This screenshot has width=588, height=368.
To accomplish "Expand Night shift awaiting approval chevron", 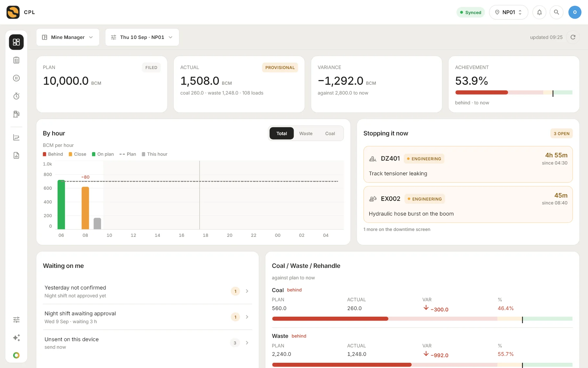I will [x=247, y=317].
